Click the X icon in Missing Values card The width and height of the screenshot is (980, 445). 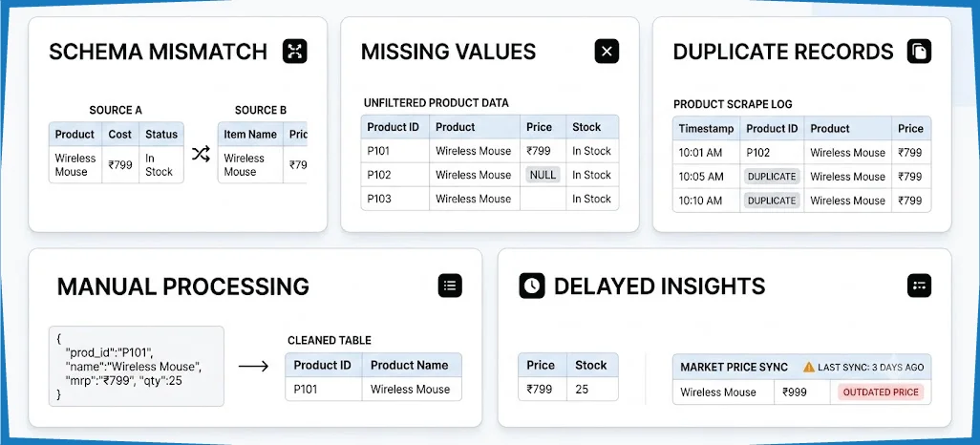(607, 52)
